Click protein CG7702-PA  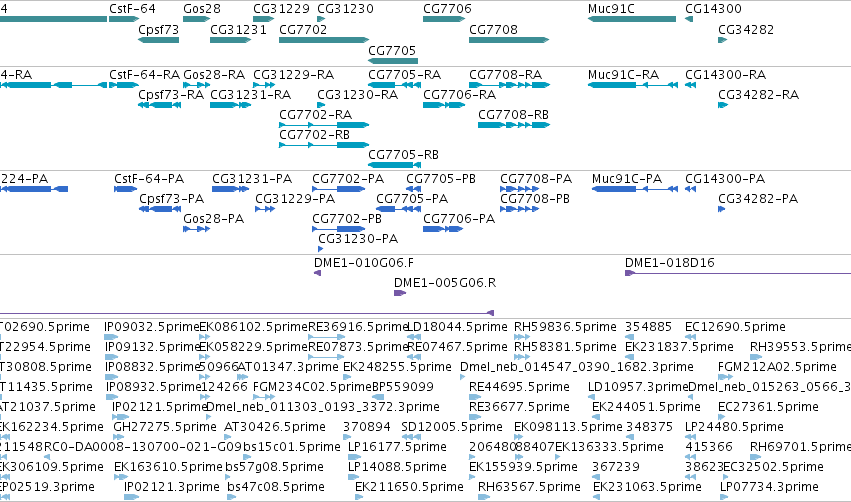tap(339, 189)
